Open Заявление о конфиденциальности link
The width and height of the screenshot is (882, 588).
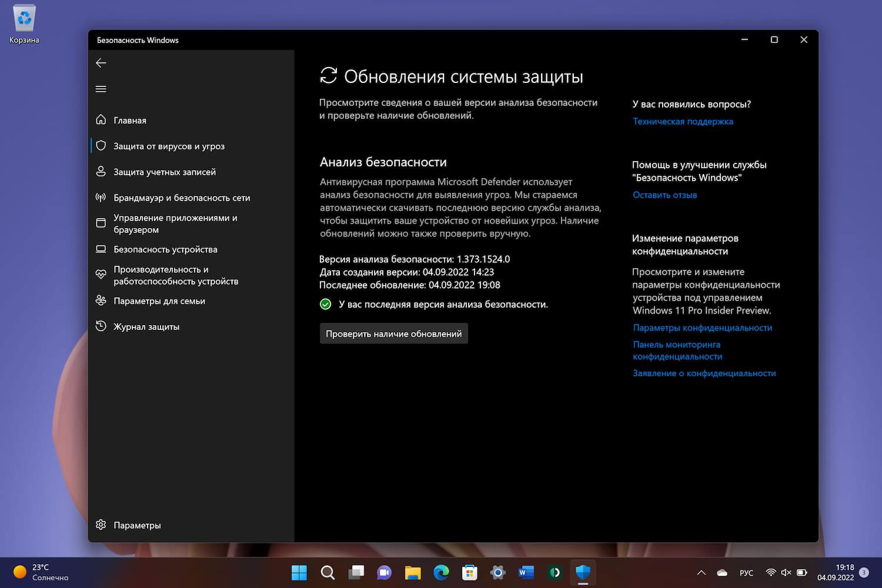704,373
